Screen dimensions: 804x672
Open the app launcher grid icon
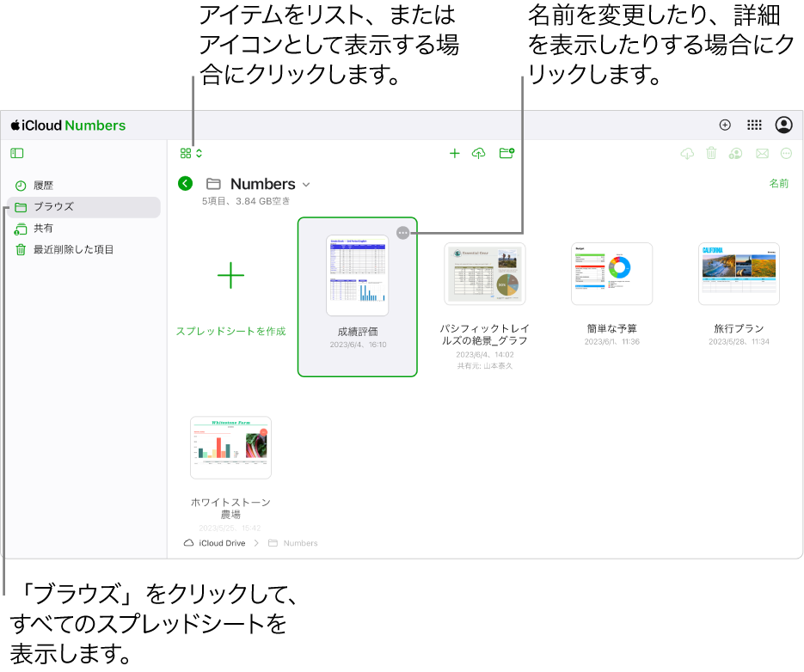754,125
